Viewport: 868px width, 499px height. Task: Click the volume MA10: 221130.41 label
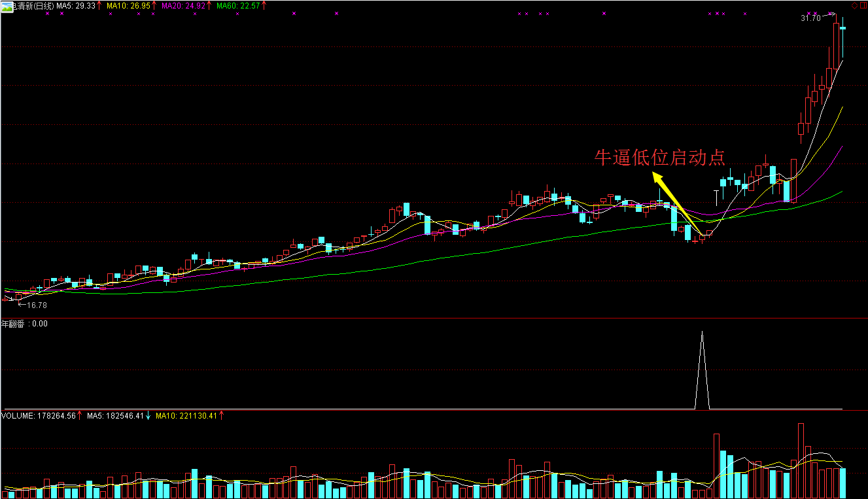coord(187,415)
